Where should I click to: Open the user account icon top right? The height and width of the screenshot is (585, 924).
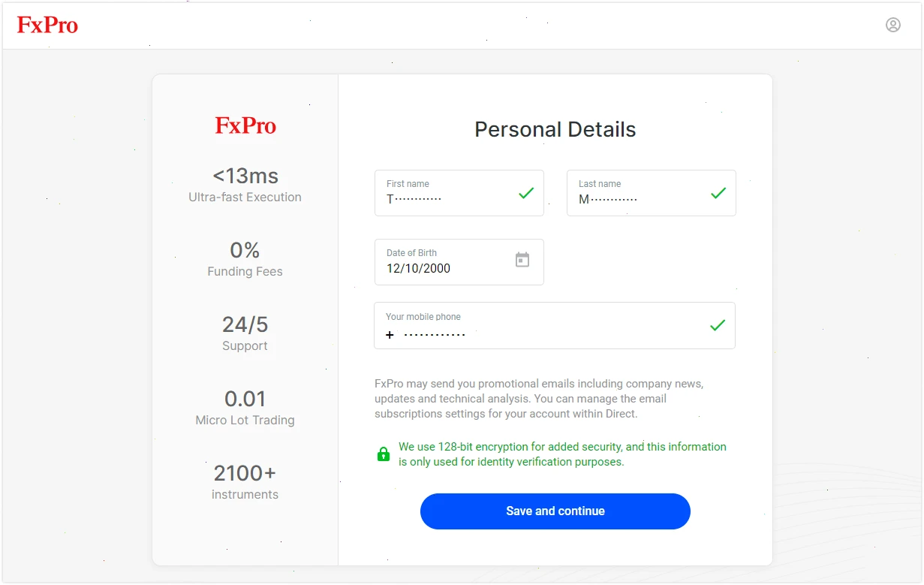tap(893, 25)
